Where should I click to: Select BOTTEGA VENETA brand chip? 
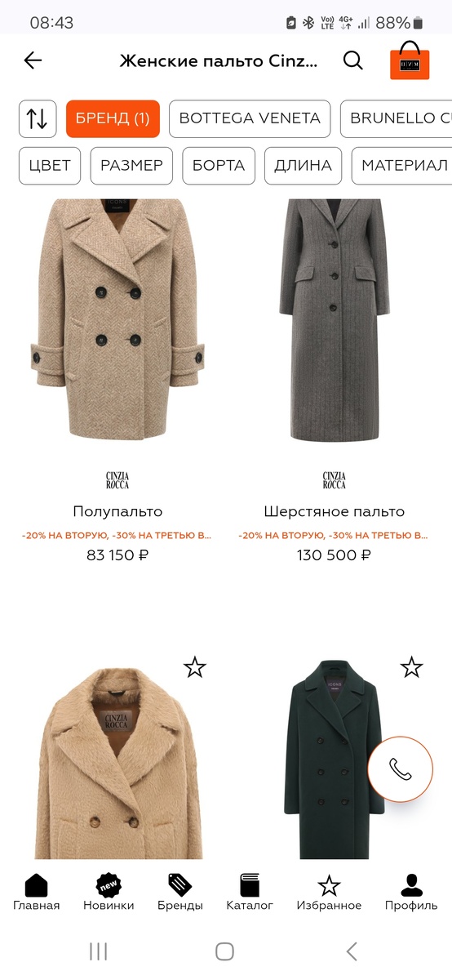(250, 118)
